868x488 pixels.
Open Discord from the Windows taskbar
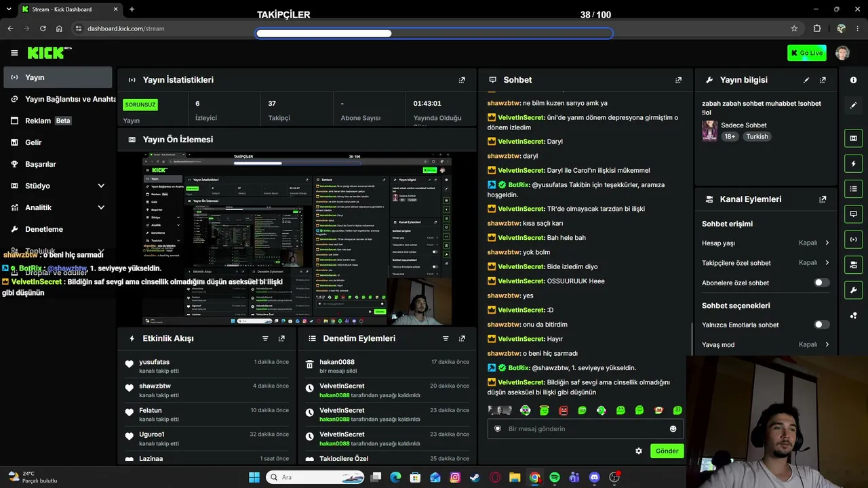click(595, 477)
